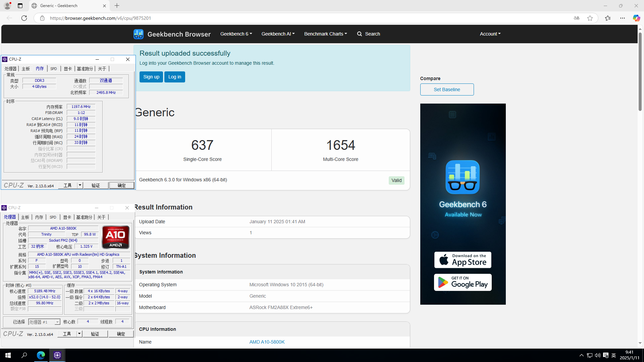The width and height of the screenshot is (644, 362).
Task: Refresh the browser page
Action: [x=24, y=18]
